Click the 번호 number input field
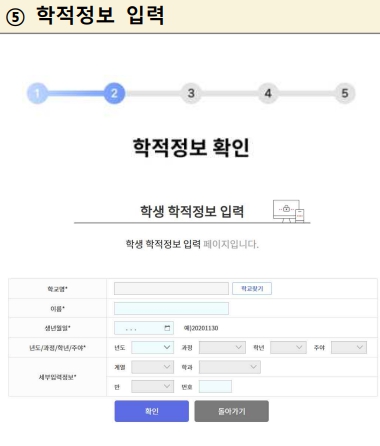 point(215,387)
